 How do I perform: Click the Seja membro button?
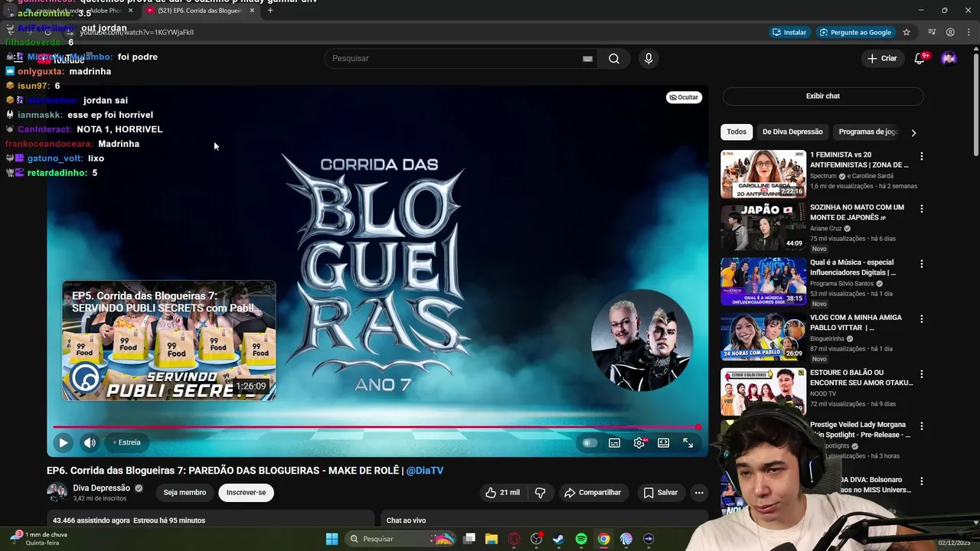pyautogui.click(x=185, y=493)
